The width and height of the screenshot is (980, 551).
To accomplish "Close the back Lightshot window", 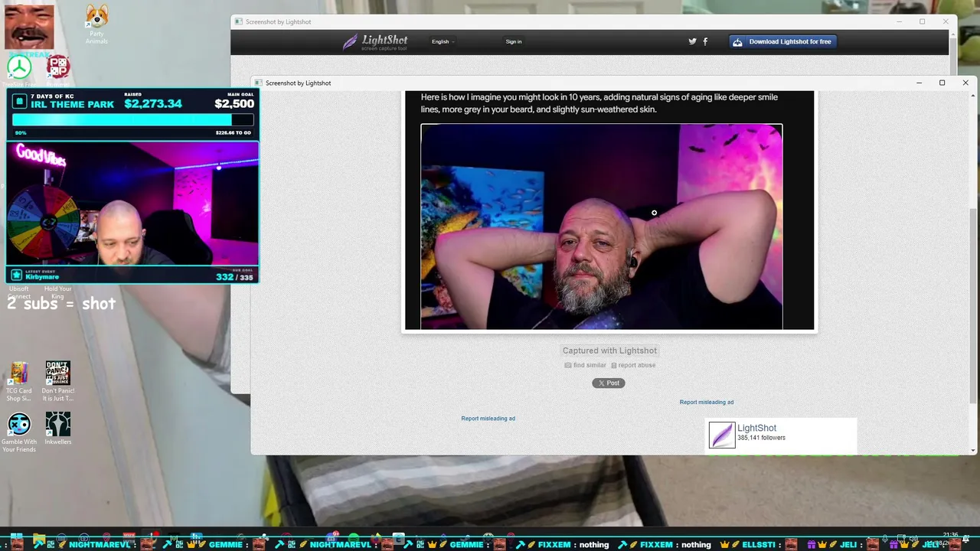I will coord(946,21).
